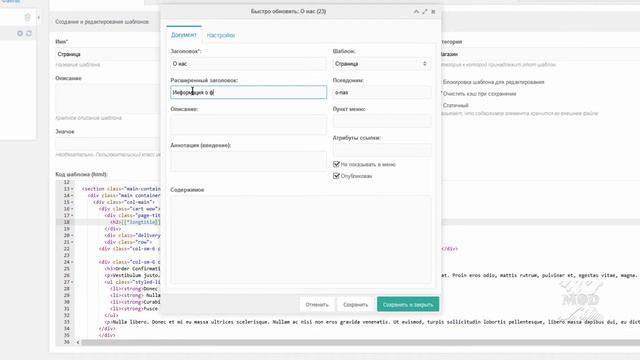Collapse code fold arrow on line 15
This screenshot has width=640, height=360.
coord(73,202)
